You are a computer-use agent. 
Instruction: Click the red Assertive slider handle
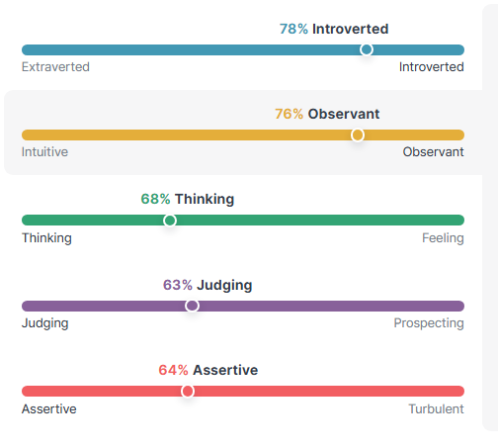pyautogui.click(x=188, y=391)
